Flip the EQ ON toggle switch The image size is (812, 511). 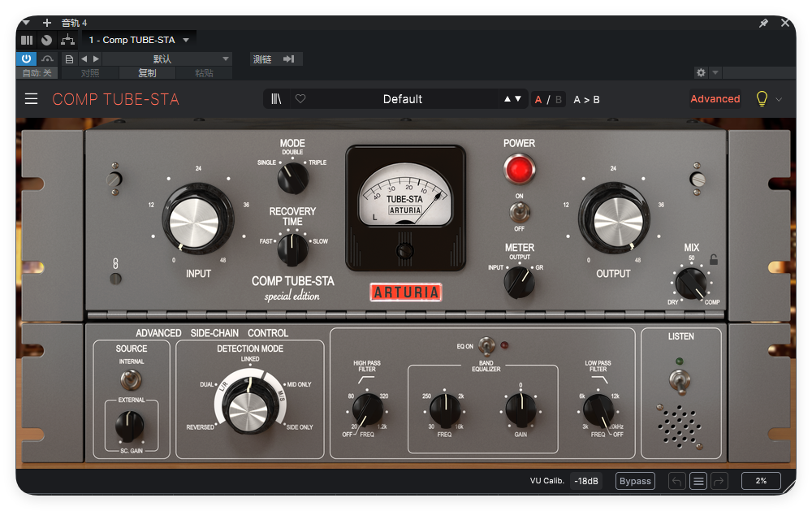click(x=486, y=346)
